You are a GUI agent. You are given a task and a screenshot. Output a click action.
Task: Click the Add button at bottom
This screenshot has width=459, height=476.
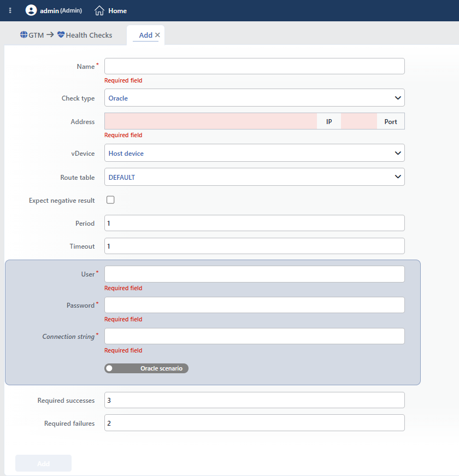[x=43, y=463]
